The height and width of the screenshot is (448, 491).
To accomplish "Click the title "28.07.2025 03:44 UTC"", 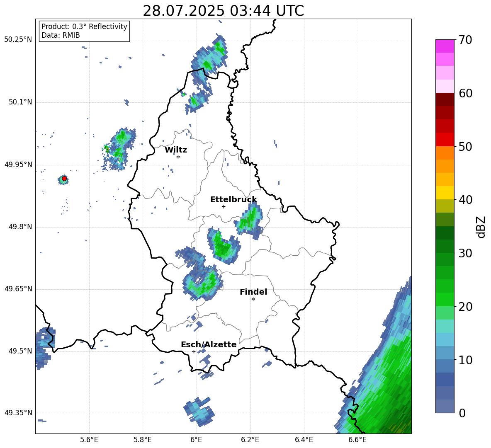I will click(223, 11).
